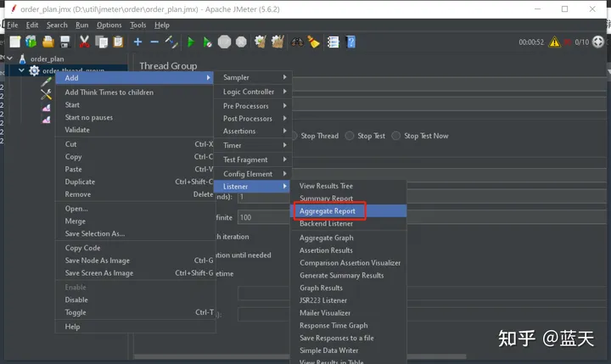Open the Function Helper list icon
This screenshot has height=364, width=611.
point(334,42)
